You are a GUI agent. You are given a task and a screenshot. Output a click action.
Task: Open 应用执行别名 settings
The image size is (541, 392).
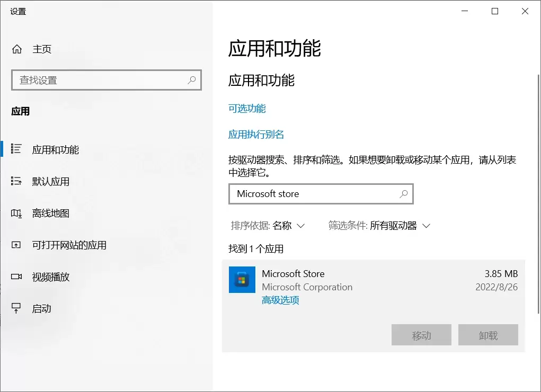click(257, 134)
